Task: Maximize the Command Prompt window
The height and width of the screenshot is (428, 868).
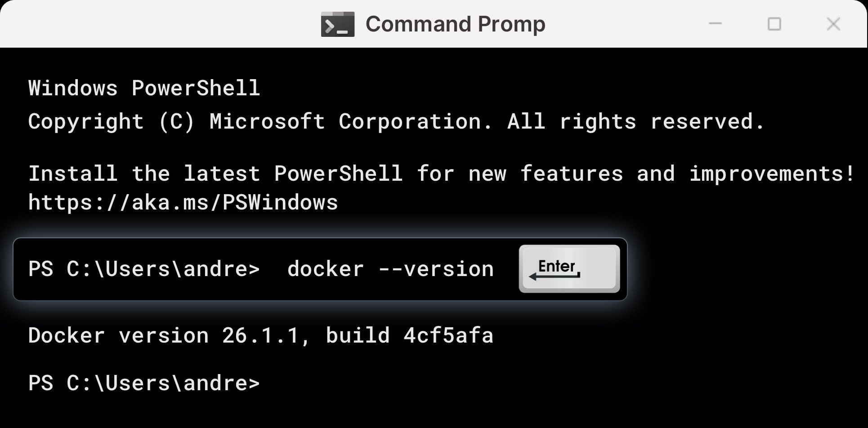Action: 774,24
